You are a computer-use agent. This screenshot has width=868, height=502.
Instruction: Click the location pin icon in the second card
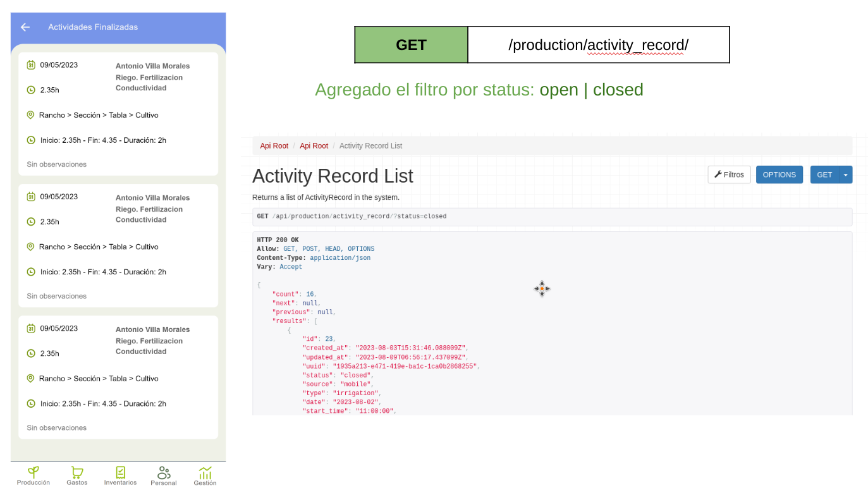30,247
